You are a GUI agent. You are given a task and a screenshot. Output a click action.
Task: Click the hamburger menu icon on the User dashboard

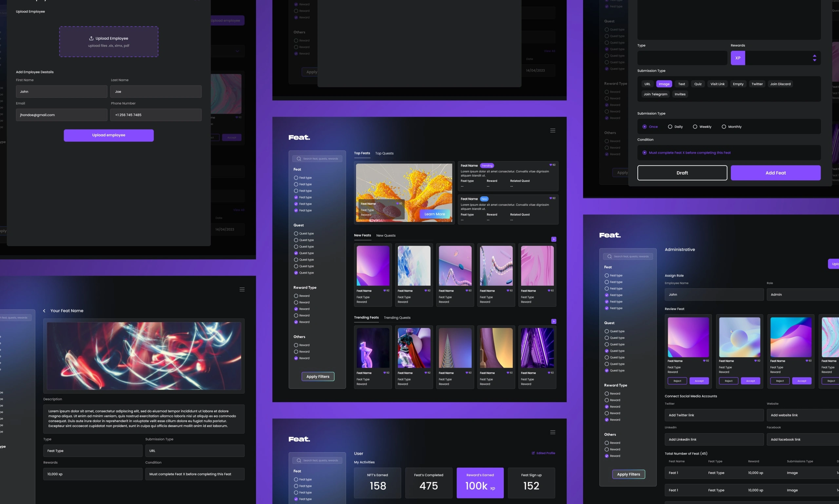[553, 432]
